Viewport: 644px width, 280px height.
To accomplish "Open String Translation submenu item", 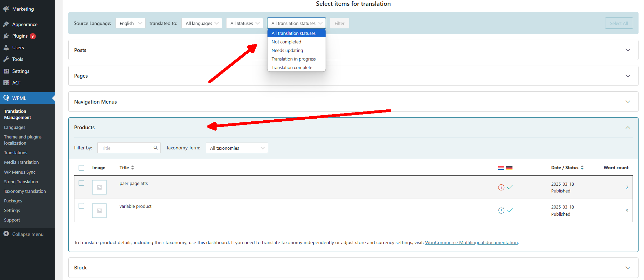I will (x=21, y=182).
